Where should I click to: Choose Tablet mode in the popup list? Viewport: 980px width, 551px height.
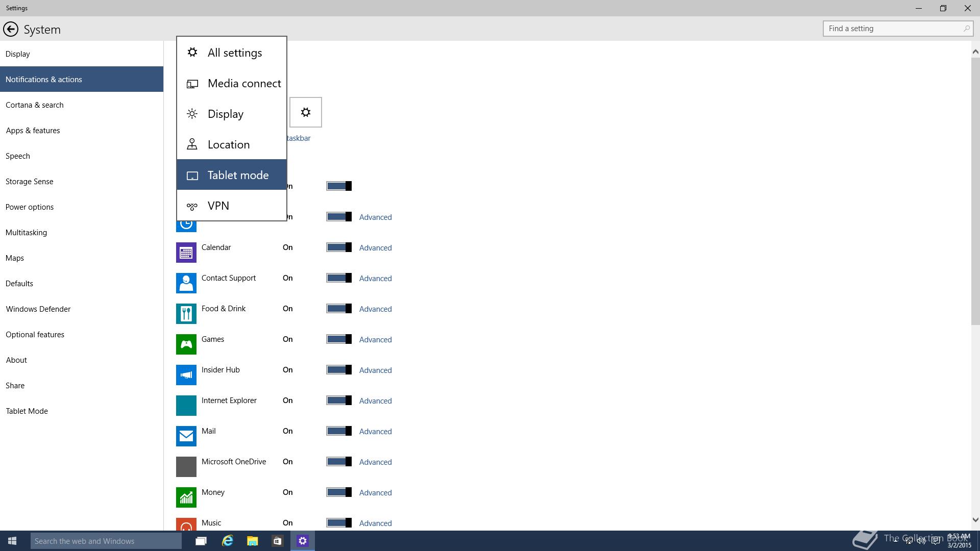[232, 175]
